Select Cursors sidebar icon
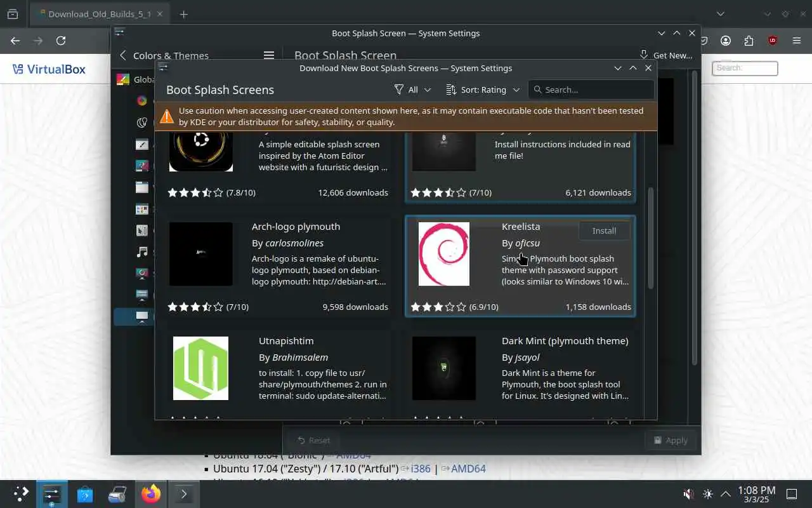Image resolution: width=812 pixels, height=508 pixels. (142, 231)
